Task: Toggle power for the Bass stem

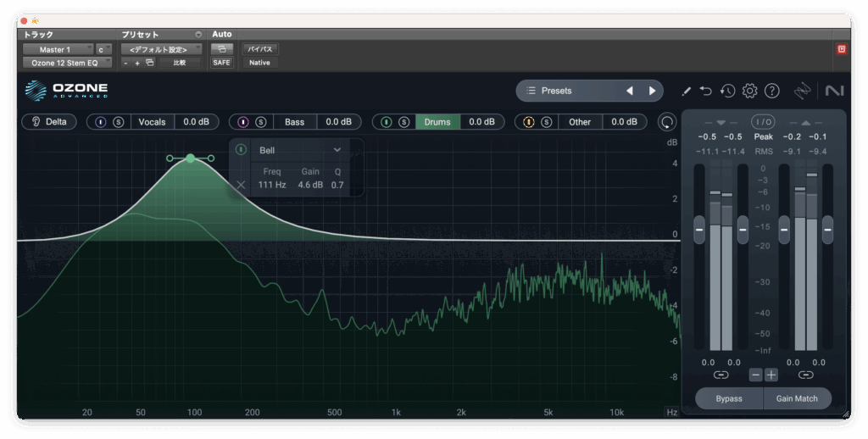Action: click(x=243, y=122)
